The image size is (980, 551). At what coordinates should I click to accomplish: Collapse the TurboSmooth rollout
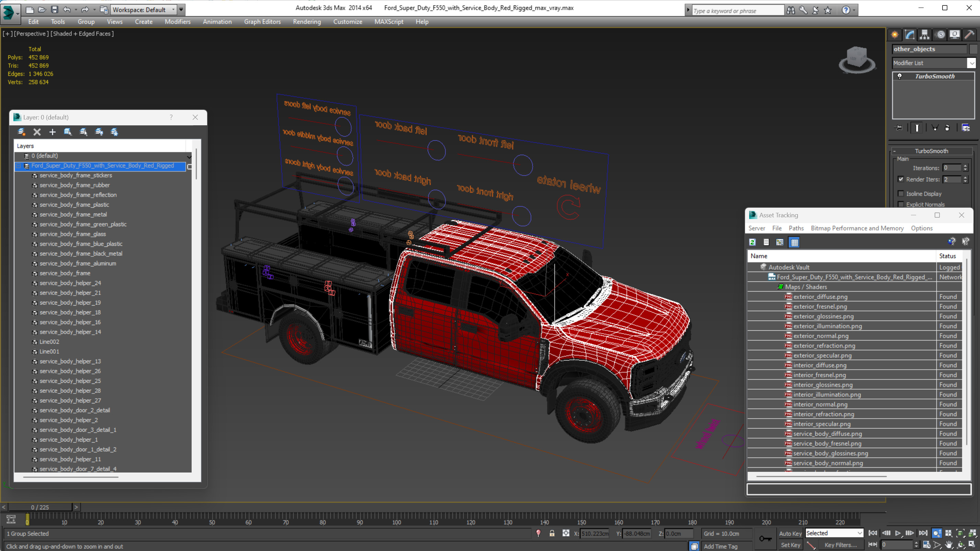[x=931, y=151]
